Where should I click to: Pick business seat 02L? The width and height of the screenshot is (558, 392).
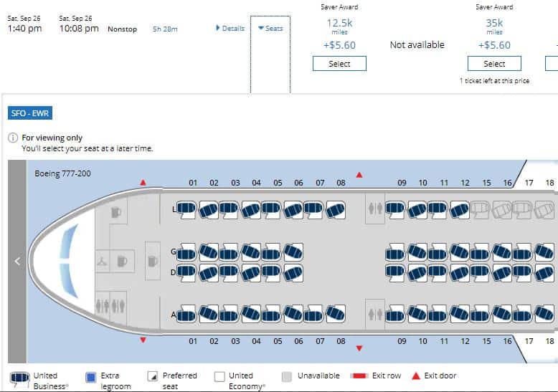tap(208, 209)
